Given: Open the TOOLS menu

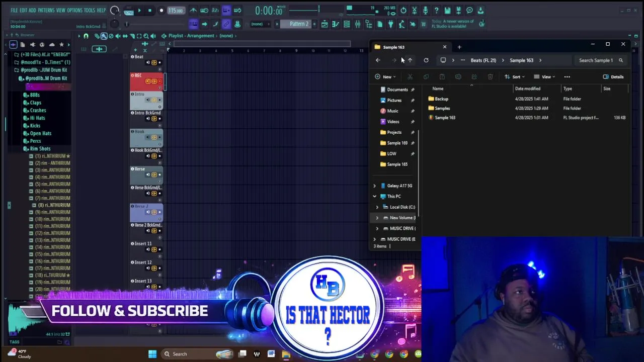Looking at the screenshot, I should pos(90,10).
